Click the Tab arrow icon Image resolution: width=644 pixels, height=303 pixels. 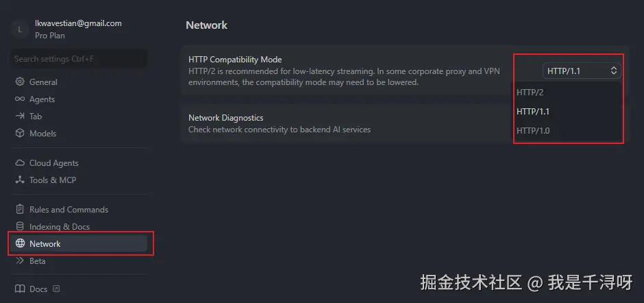[20, 117]
